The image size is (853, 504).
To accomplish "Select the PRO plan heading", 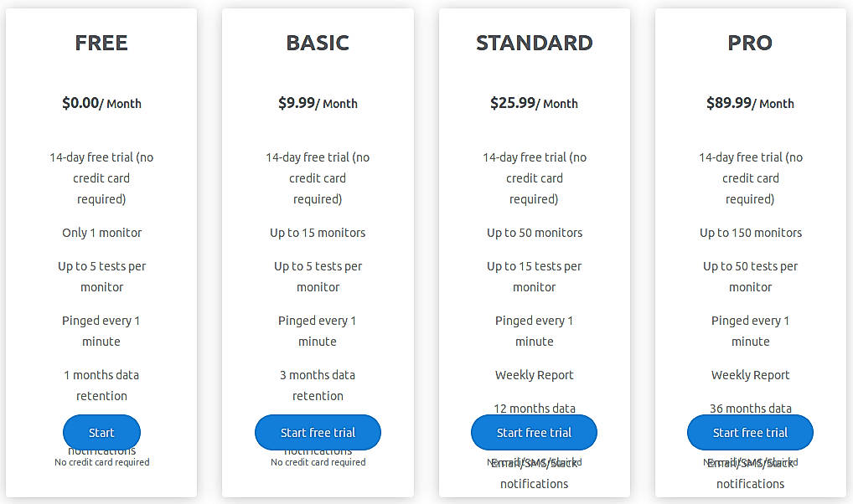I will (750, 43).
